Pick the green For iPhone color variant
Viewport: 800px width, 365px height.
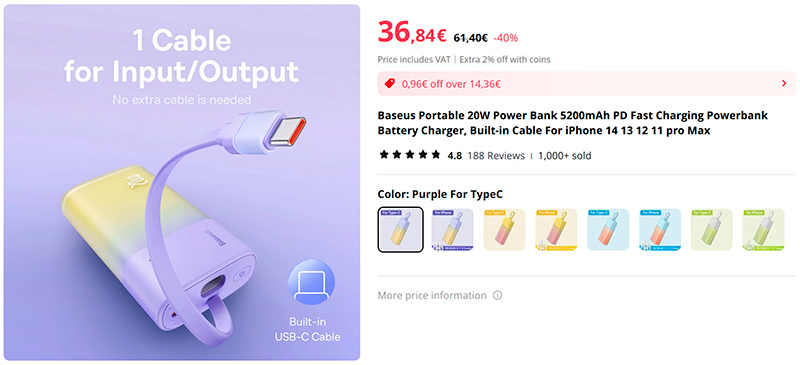click(x=764, y=230)
